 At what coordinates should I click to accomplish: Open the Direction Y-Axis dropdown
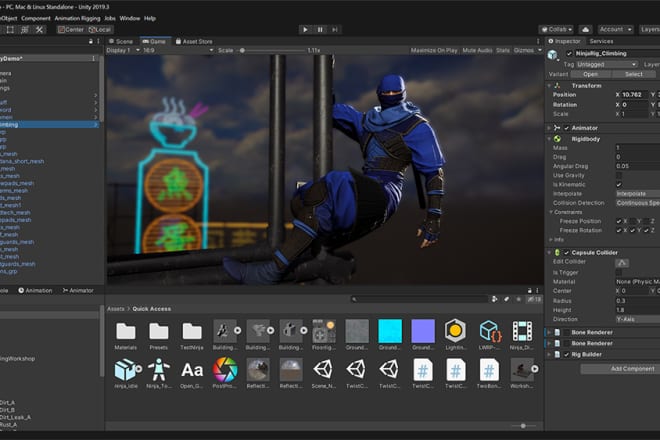pos(638,319)
